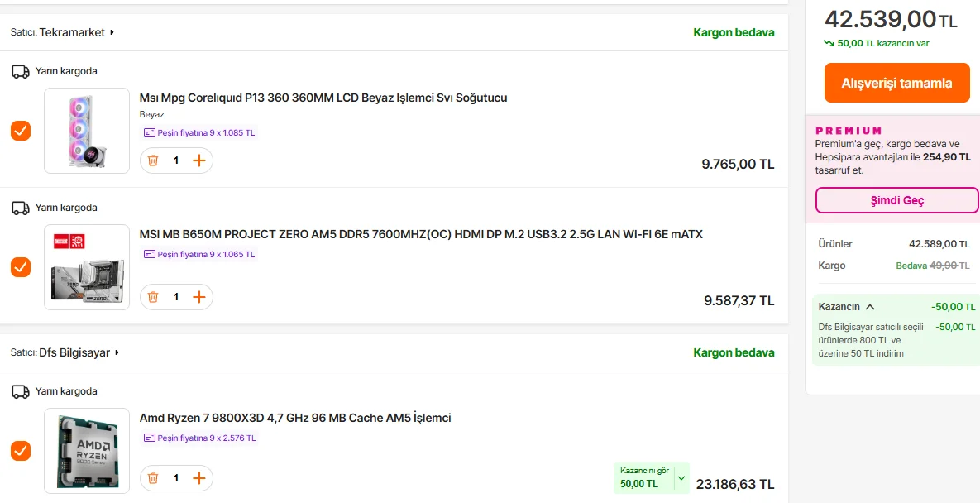Increase quantity of MSI Coreliquid cooler
980x503 pixels.
tap(198, 160)
